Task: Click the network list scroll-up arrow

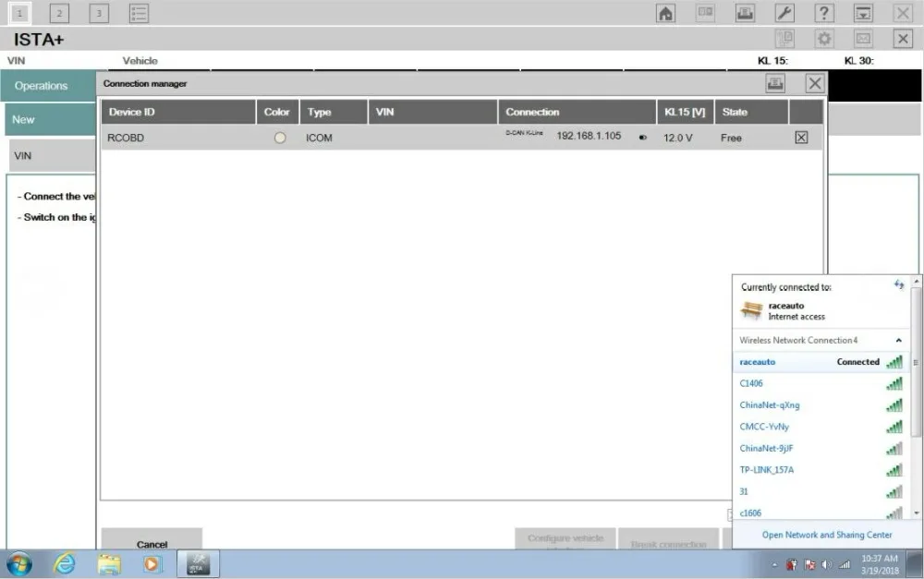Action: 916,282
